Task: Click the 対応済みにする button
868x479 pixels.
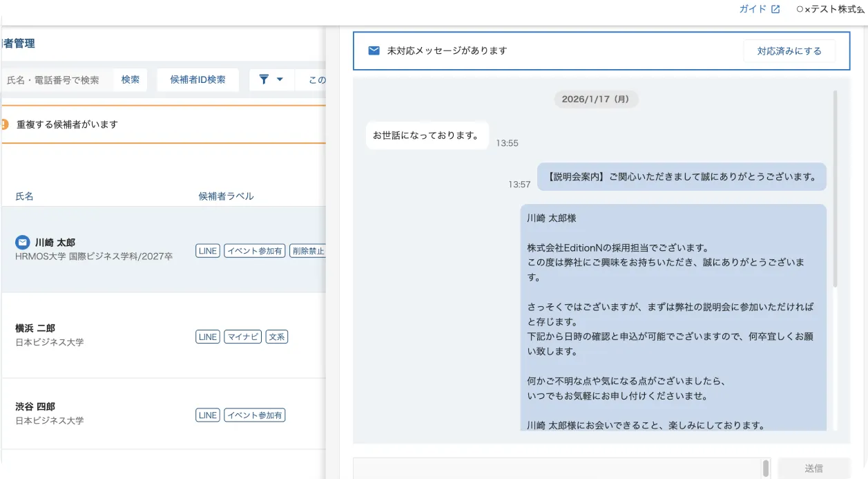Action: pyautogui.click(x=789, y=51)
